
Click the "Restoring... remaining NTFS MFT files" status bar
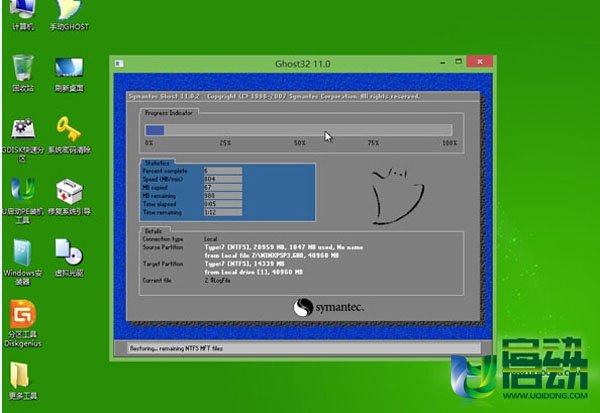coord(303,348)
